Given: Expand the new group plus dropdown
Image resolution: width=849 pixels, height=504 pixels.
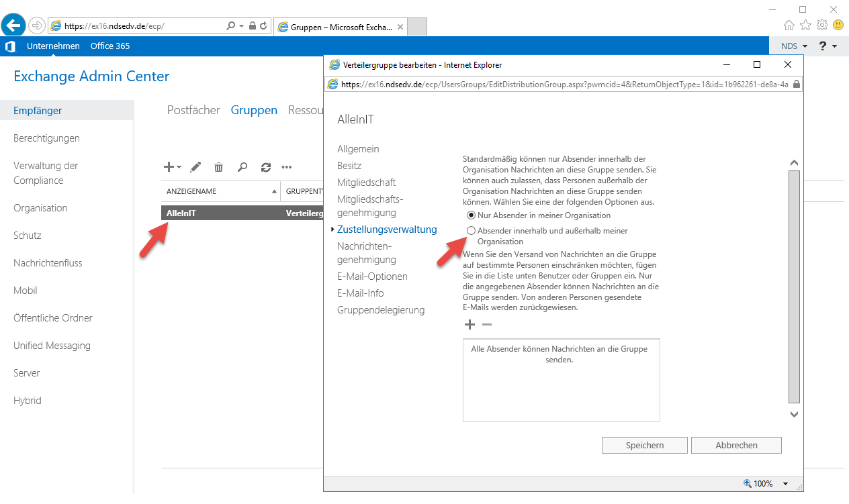Looking at the screenshot, I should 173,167.
